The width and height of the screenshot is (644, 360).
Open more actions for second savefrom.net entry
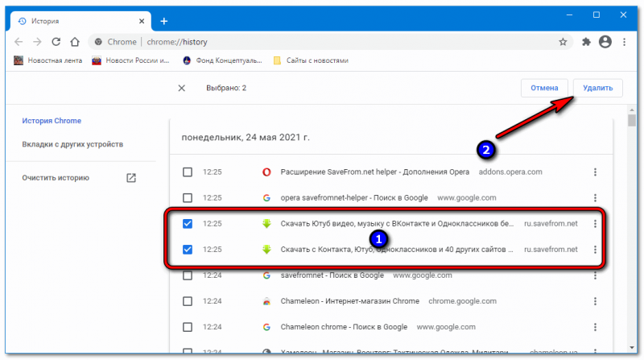(x=595, y=250)
